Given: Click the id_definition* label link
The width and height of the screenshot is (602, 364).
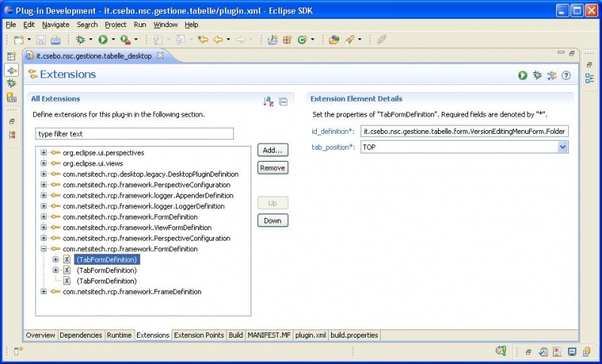Looking at the screenshot, I should [333, 132].
